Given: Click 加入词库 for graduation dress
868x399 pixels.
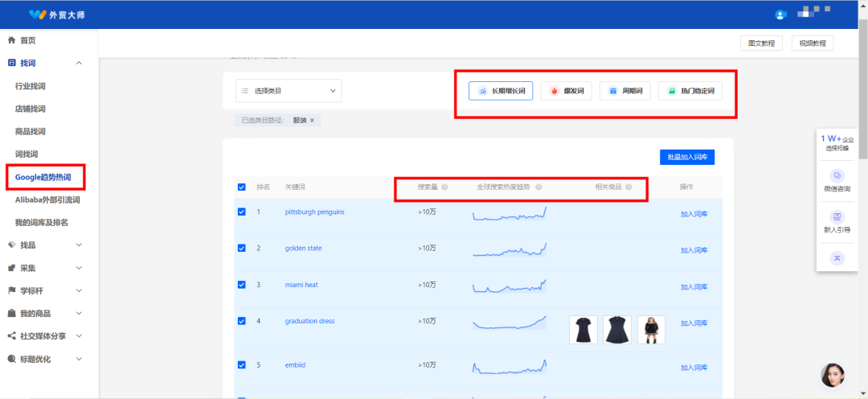Looking at the screenshot, I should 694,323.
